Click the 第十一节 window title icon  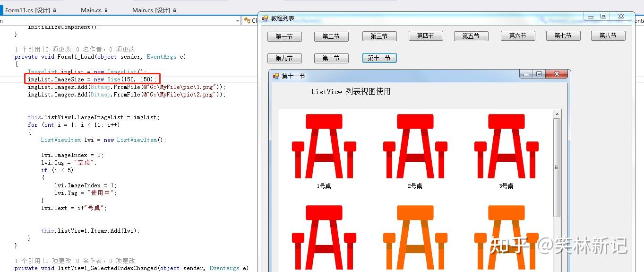(x=276, y=76)
